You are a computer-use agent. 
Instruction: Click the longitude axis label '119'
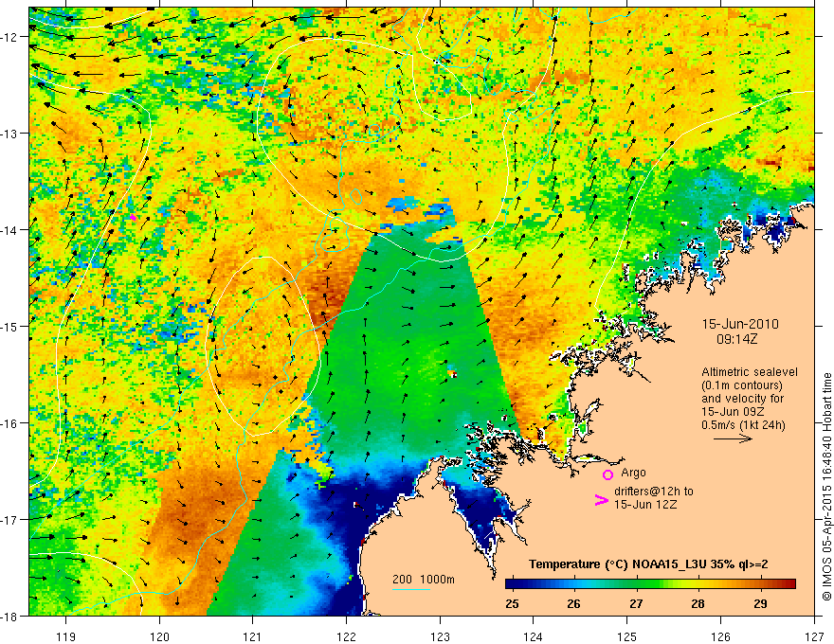pos(66,636)
